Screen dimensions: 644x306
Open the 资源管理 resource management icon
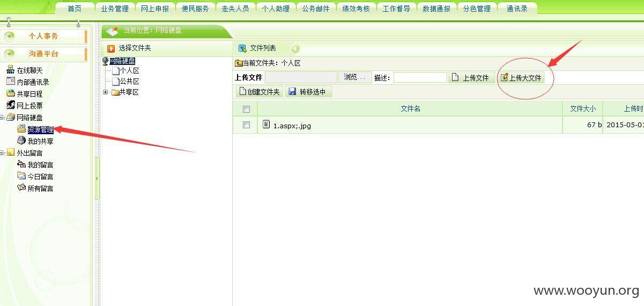click(x=21, y=129)
